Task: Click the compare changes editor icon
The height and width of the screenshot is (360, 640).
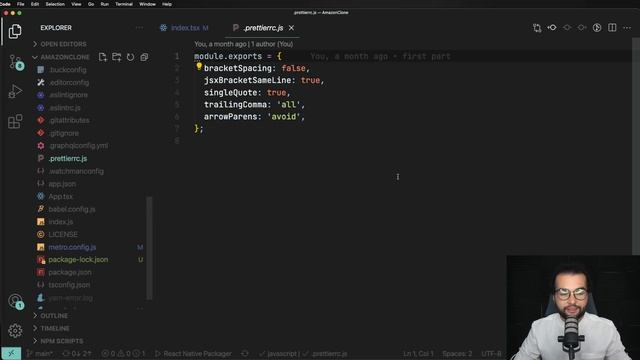Action: point(537,28)
